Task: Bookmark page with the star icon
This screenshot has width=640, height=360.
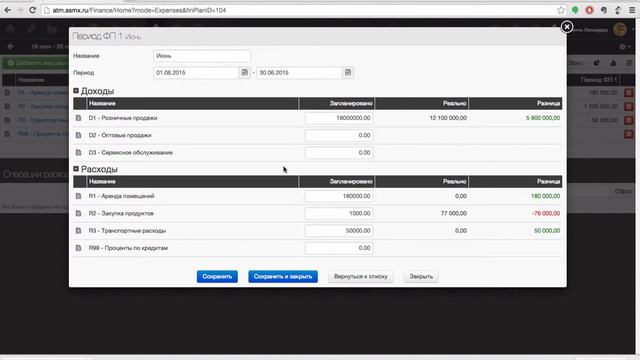Action: [x=561, y=10]
